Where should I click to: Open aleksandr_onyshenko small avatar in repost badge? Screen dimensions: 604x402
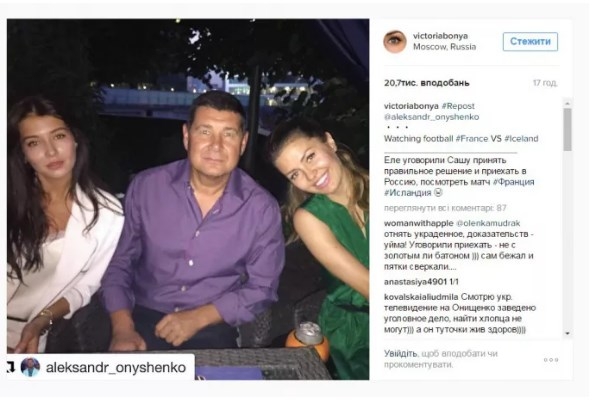[x=30, y=367]
